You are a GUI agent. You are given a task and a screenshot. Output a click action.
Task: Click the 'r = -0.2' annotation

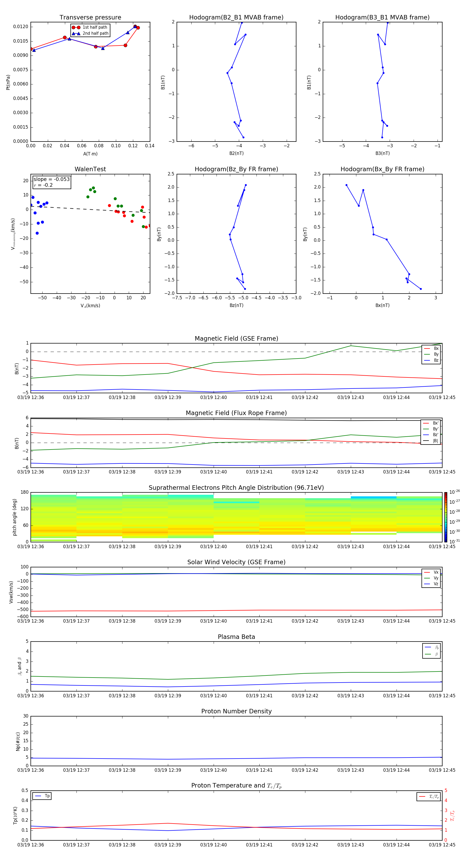coord(43,185)
